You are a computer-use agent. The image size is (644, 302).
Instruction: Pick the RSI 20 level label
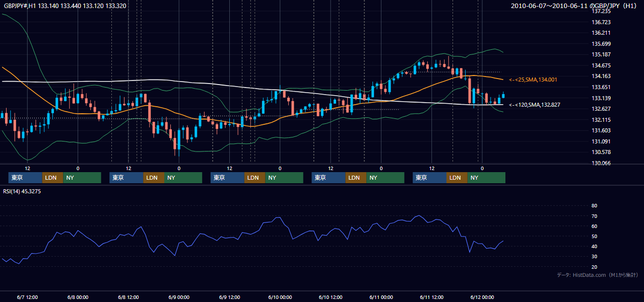pyautogui.click(x=594, y=267)
